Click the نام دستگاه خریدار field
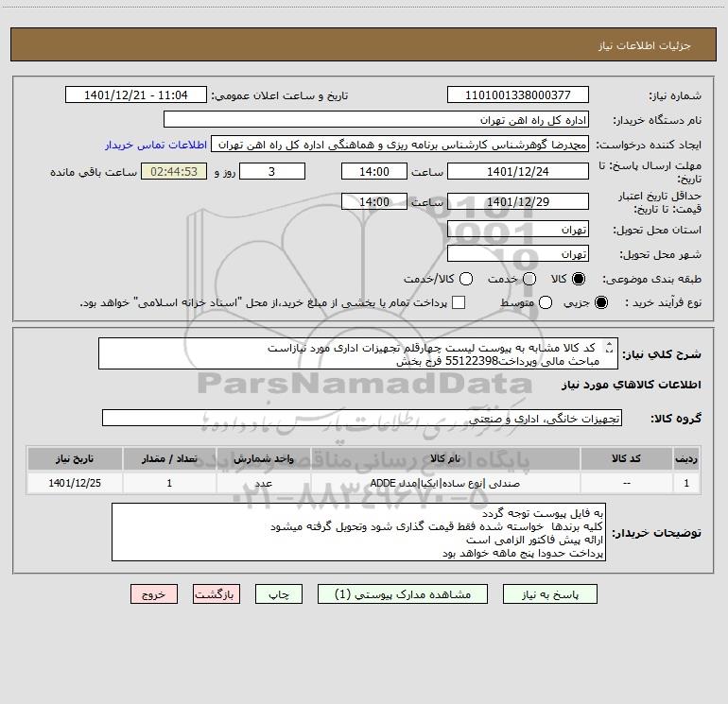 click(x=376, y=119)
